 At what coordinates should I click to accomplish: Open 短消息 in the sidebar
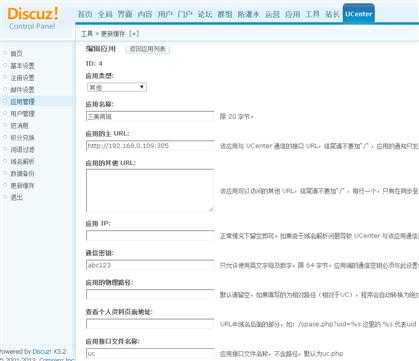[19, 126]
